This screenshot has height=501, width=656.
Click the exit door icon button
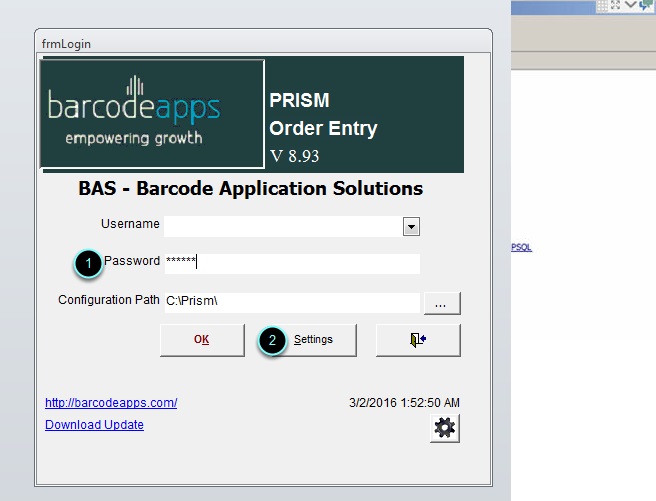tap(418, 340)
